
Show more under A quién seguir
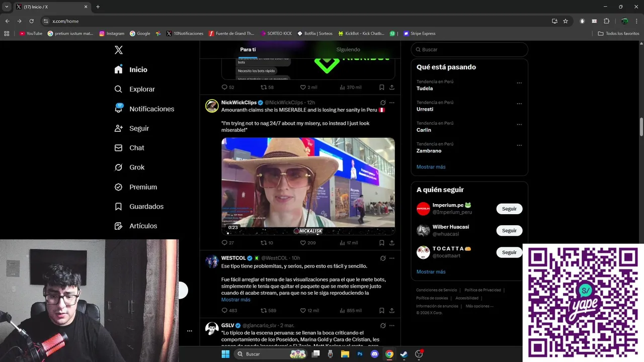click(431, 271)
